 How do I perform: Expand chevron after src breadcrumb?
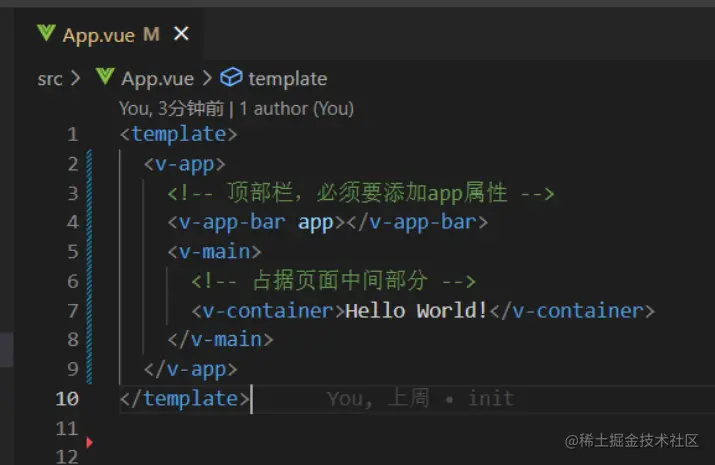(x=76, y=78)
